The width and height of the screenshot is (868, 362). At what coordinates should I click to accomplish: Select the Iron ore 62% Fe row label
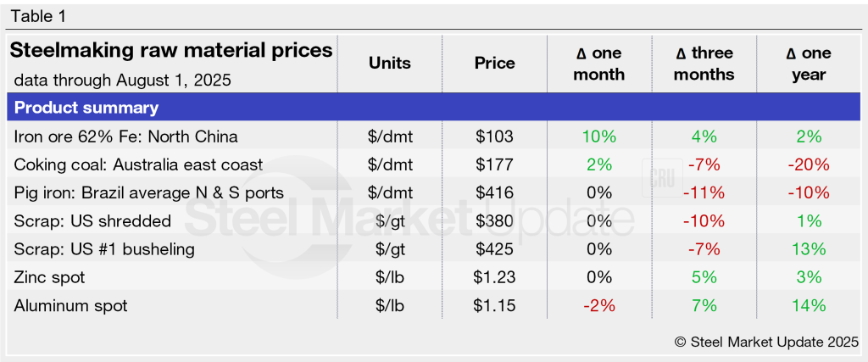coord(126,136)
